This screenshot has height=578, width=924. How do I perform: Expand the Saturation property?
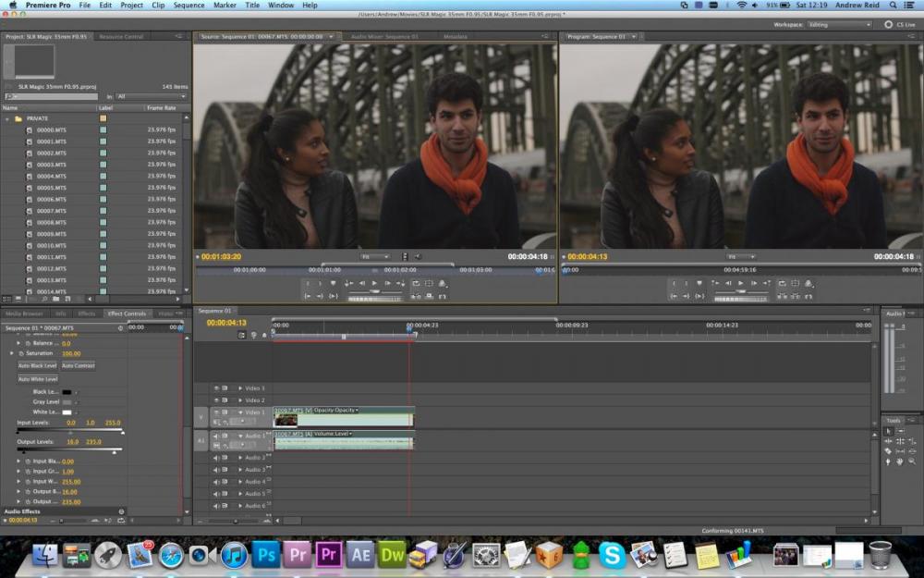pos(12,353)
